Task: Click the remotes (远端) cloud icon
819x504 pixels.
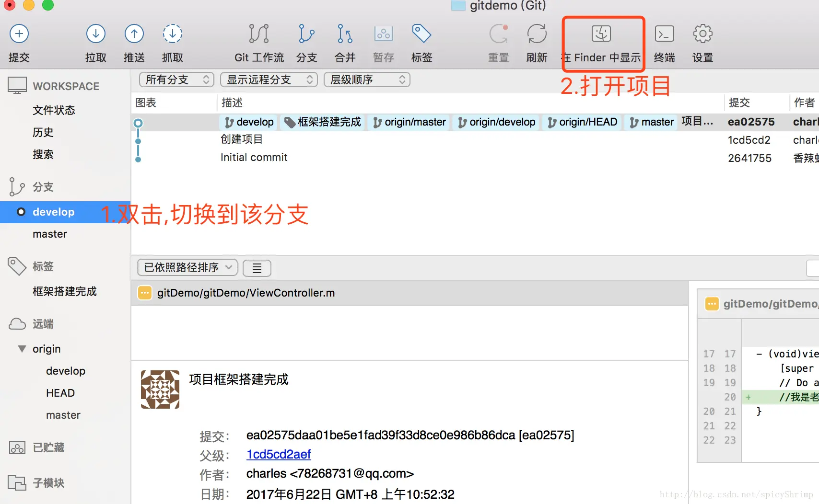Action: 17,324
